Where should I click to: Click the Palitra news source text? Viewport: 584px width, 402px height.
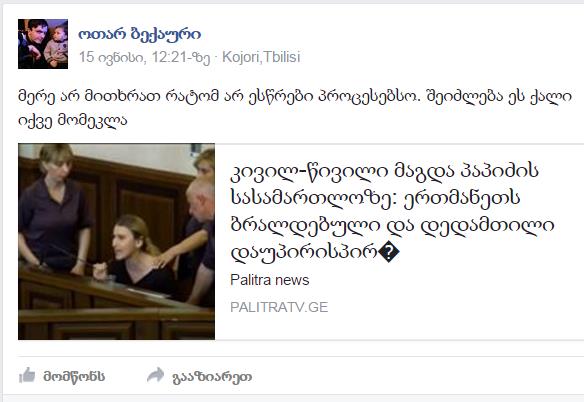tap(270, 280)
